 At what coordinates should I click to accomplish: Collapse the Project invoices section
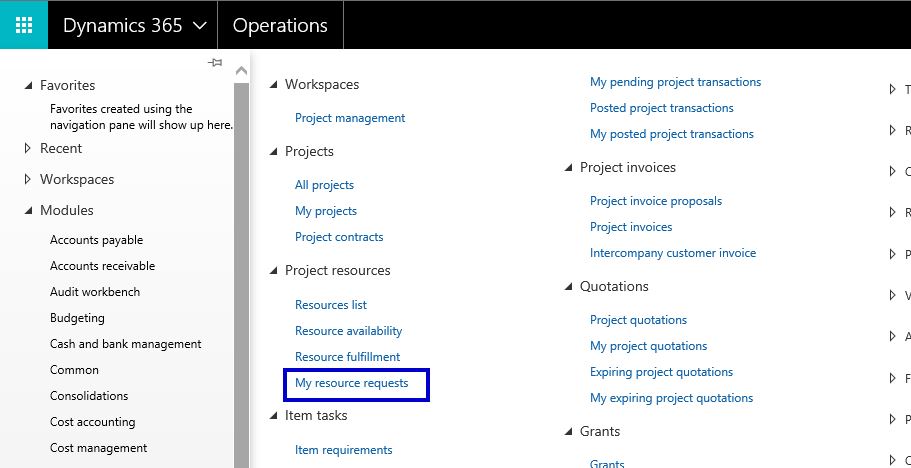[569, 168]
